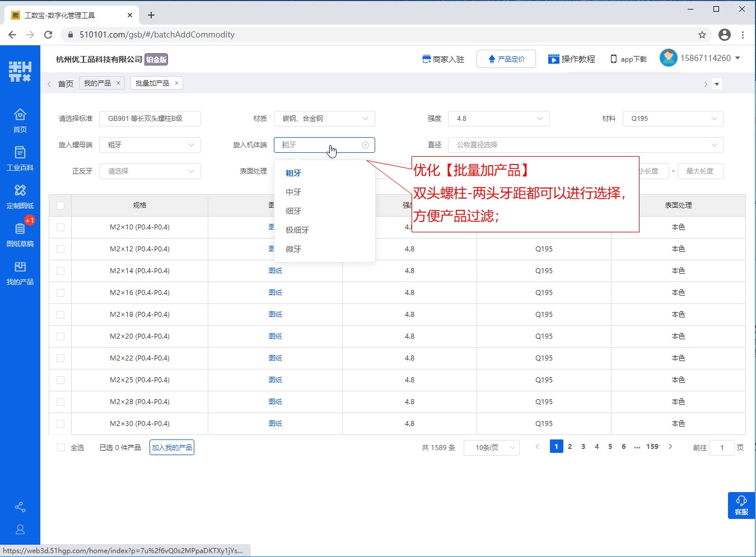Open 定制图纸 custom drawings icon
Image resolution: width=756 pixels, height=557 pixels.
point(20,196)
